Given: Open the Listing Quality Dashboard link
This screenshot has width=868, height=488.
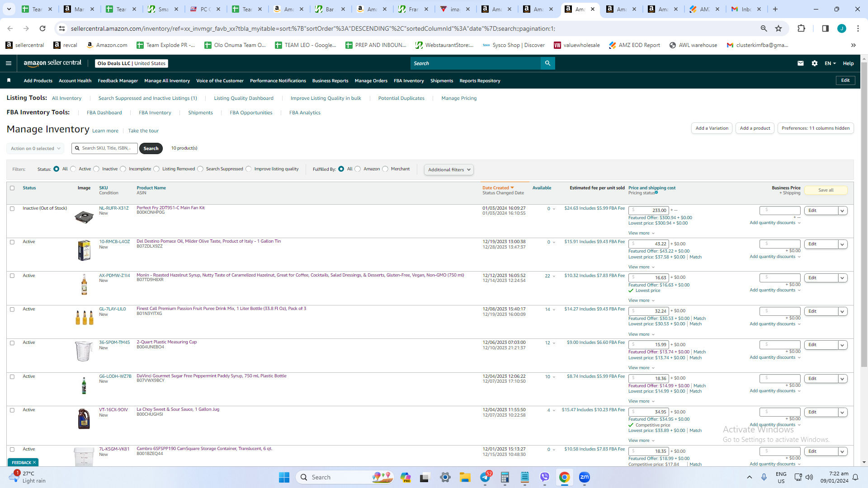Looking at the screenshot, I should 244,98.
